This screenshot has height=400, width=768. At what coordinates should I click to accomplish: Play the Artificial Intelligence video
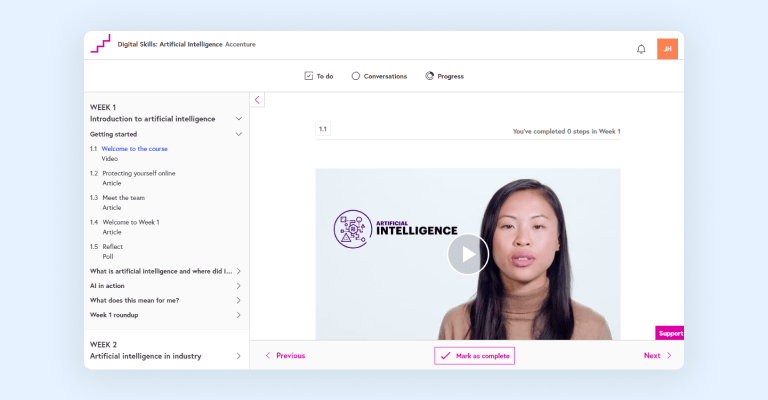(x=467, y=254)
